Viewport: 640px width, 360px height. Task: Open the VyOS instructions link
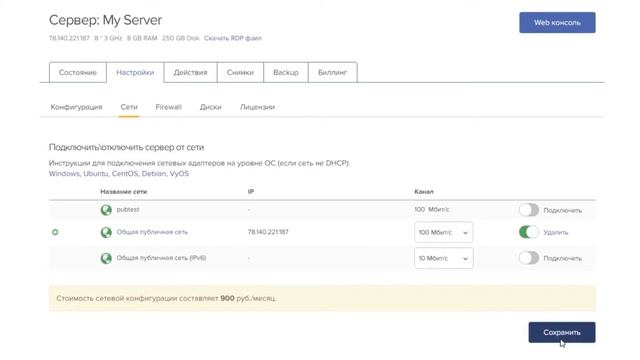click(x=179, y=173)
